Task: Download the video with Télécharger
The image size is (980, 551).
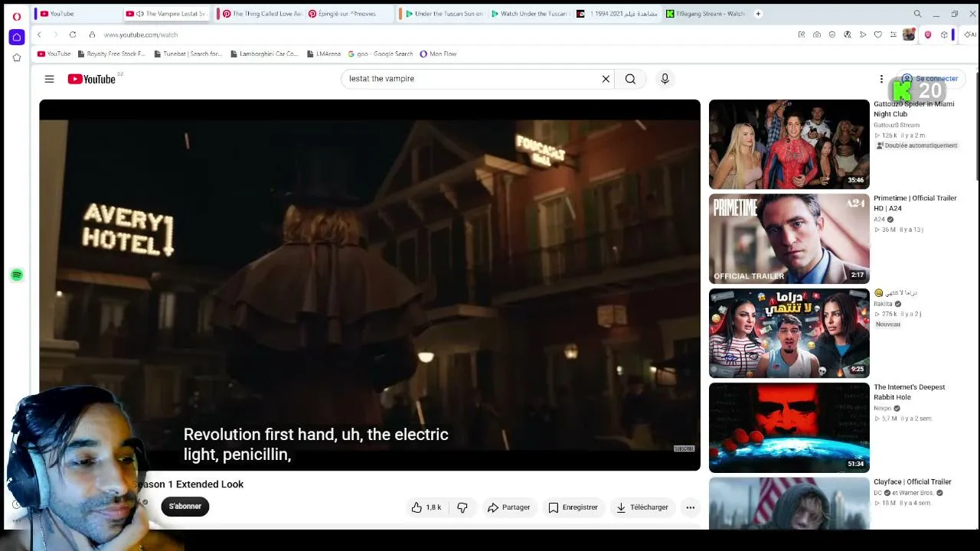Action: (642, 507)
